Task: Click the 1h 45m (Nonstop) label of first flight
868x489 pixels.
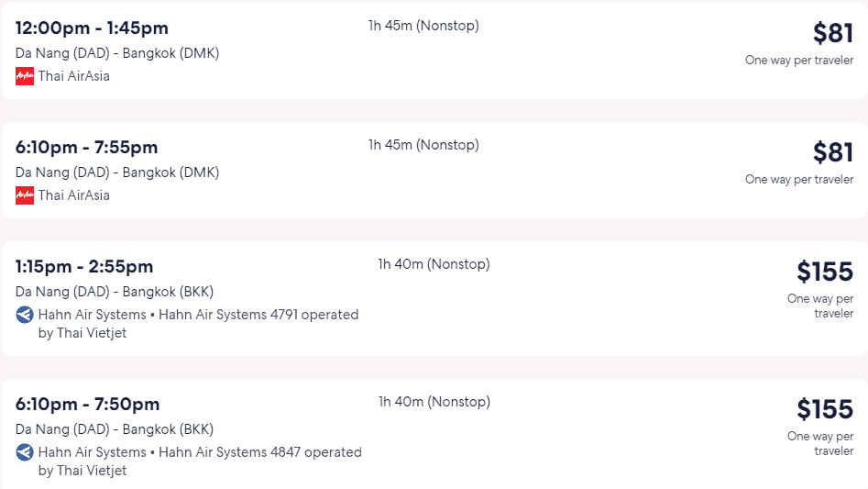Action: click(424, 26)
